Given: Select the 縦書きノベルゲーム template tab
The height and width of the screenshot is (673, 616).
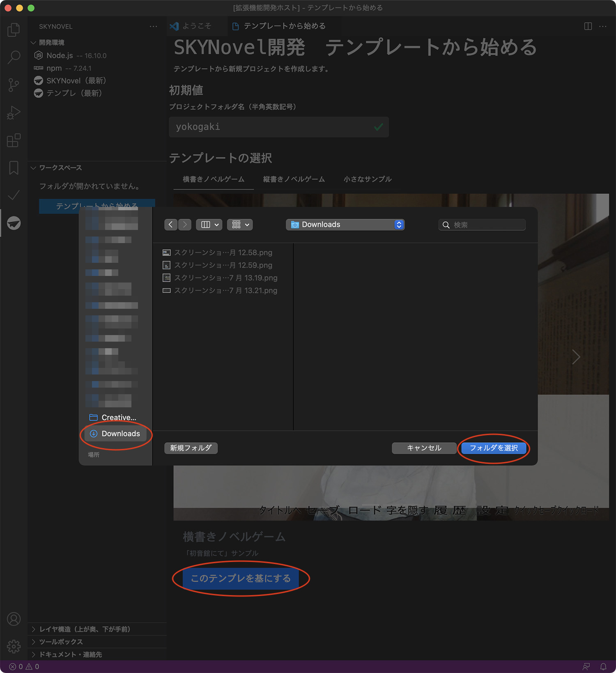Looking at the screenshot, I should point(294,179).
